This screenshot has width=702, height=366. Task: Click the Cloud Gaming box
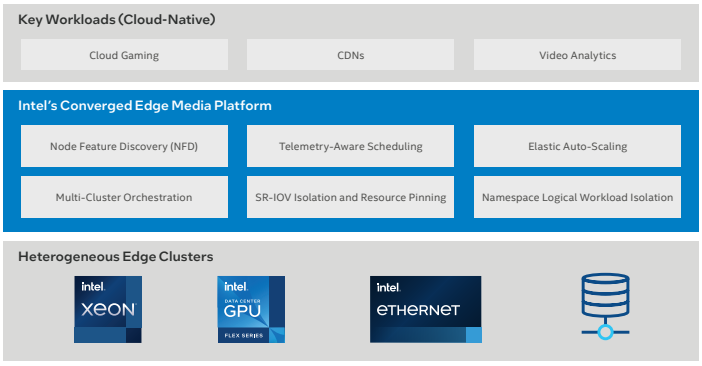[x=124, y=55]
